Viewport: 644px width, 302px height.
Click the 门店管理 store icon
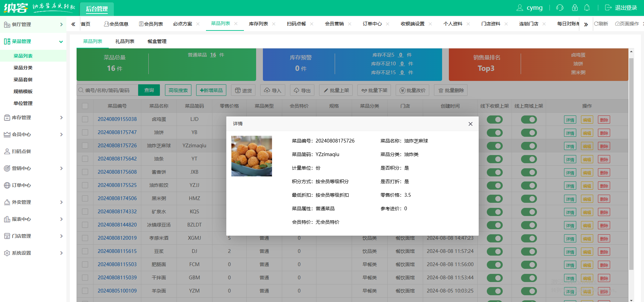click(7, 236)
